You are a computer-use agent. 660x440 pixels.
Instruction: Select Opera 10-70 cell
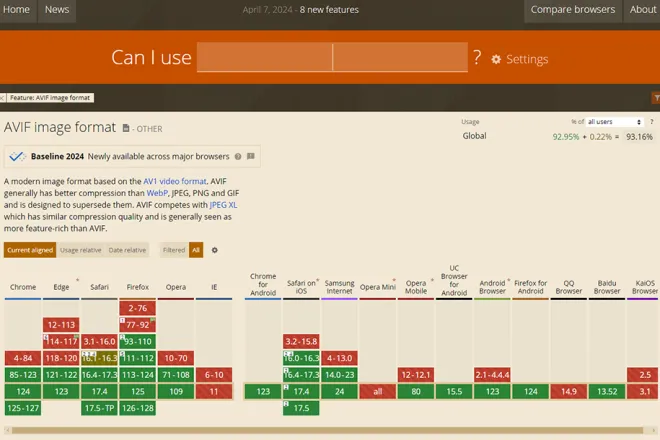(x=176, y=358)
